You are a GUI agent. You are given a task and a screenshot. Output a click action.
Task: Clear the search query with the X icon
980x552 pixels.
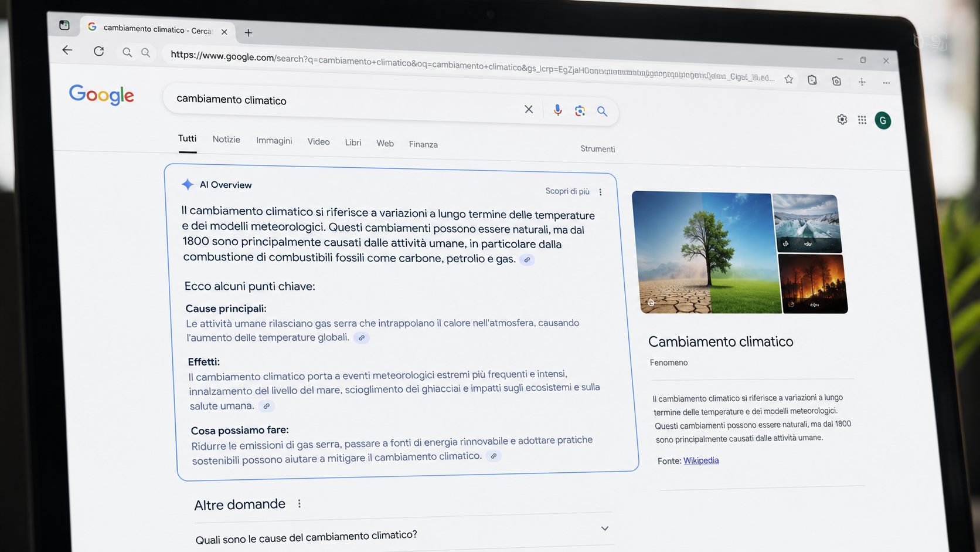tap(529, 109)
